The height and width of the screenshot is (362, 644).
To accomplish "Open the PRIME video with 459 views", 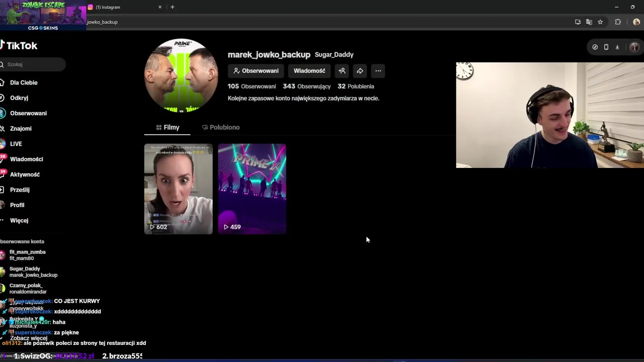I will 252,189.
